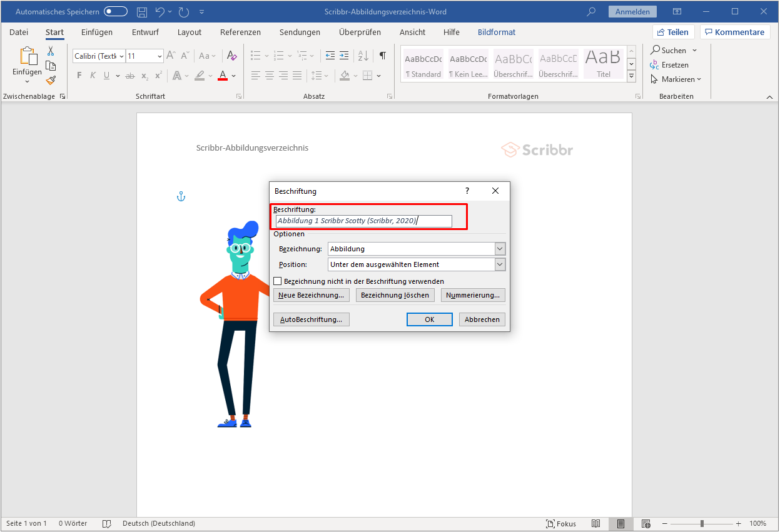Open the Search magnifier in title bar
780x532 pixels.
tap(591, 12)
